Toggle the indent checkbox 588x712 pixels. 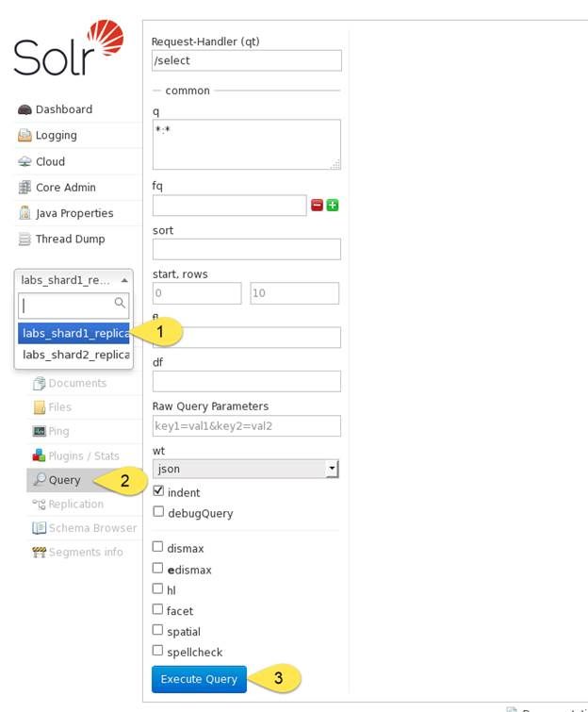[158, 491]
